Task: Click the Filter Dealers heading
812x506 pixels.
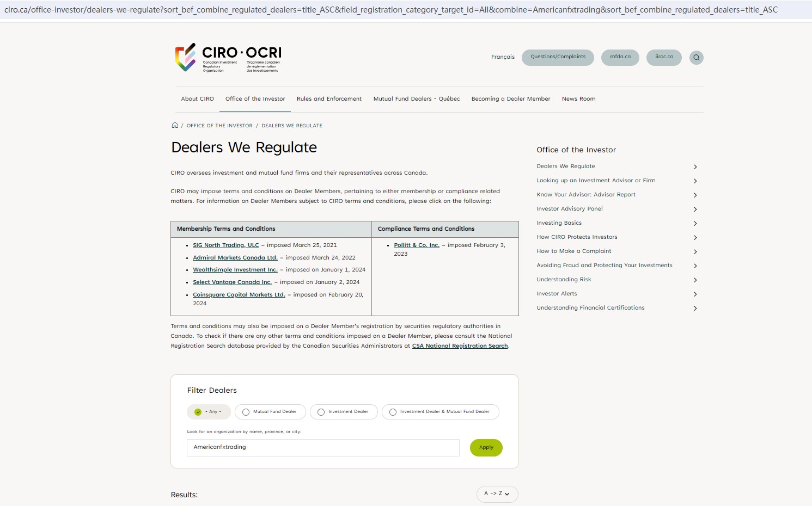Action: (212, 391)
